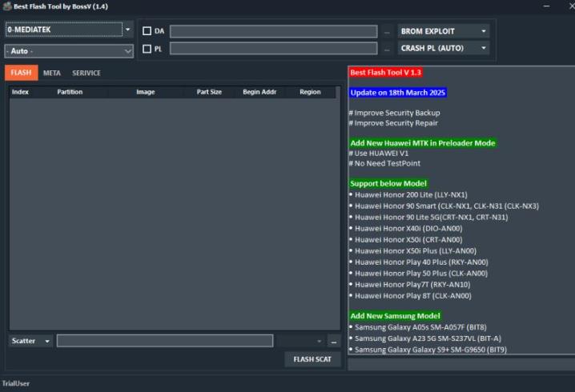Enable the DA checkbox
This screenshot has height=392, width=575.
[x=147, y=31]
